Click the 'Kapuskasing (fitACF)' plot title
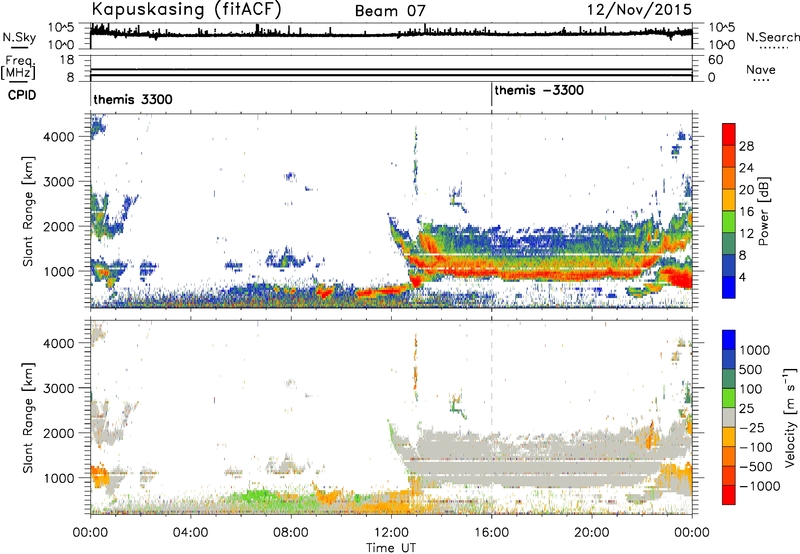The height and width of the screenshot is (554, 800). click(x=187, y=9)
